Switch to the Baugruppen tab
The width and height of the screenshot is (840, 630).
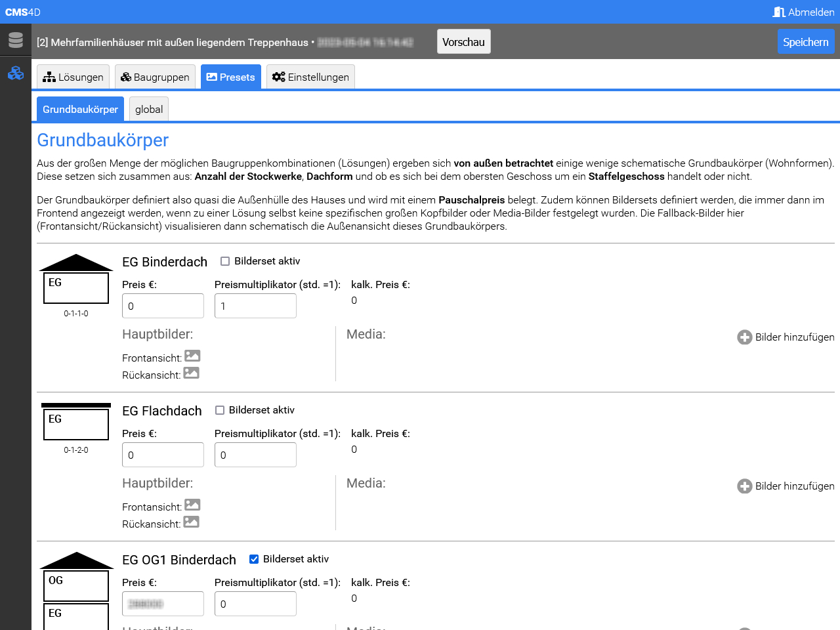[x=156, y=77]
